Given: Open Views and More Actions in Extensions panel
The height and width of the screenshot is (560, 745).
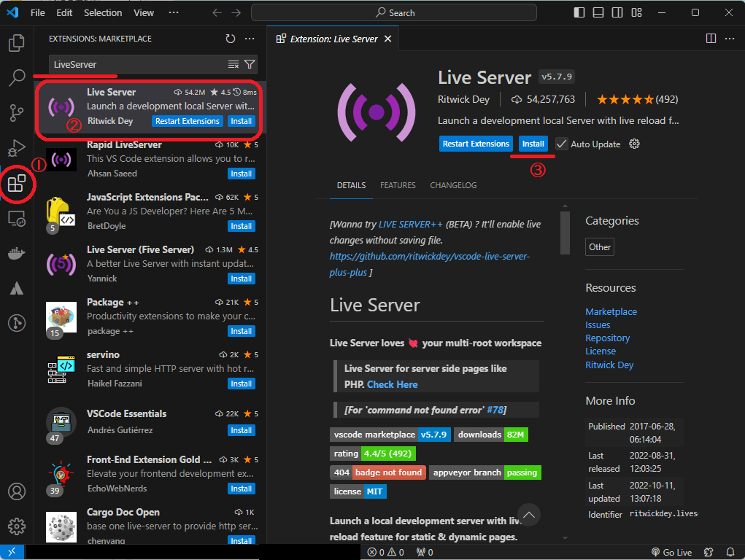Looking at the screenshot, I should tap(250, 39).
